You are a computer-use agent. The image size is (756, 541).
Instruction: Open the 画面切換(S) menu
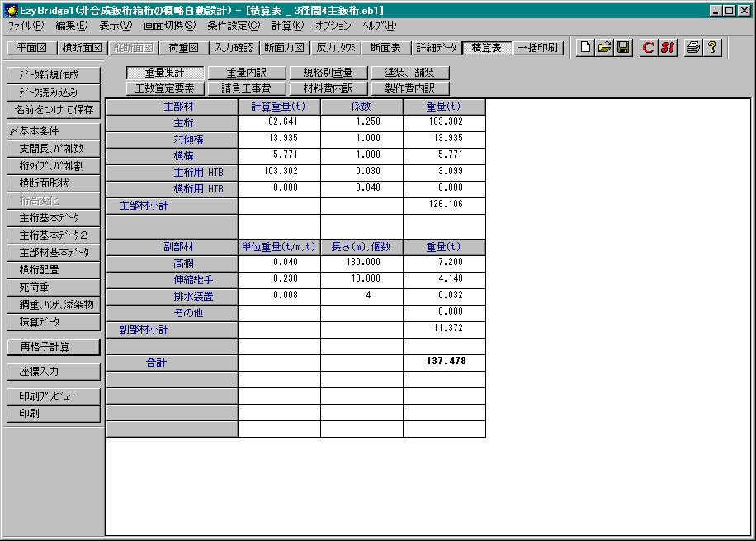point(170,26)
